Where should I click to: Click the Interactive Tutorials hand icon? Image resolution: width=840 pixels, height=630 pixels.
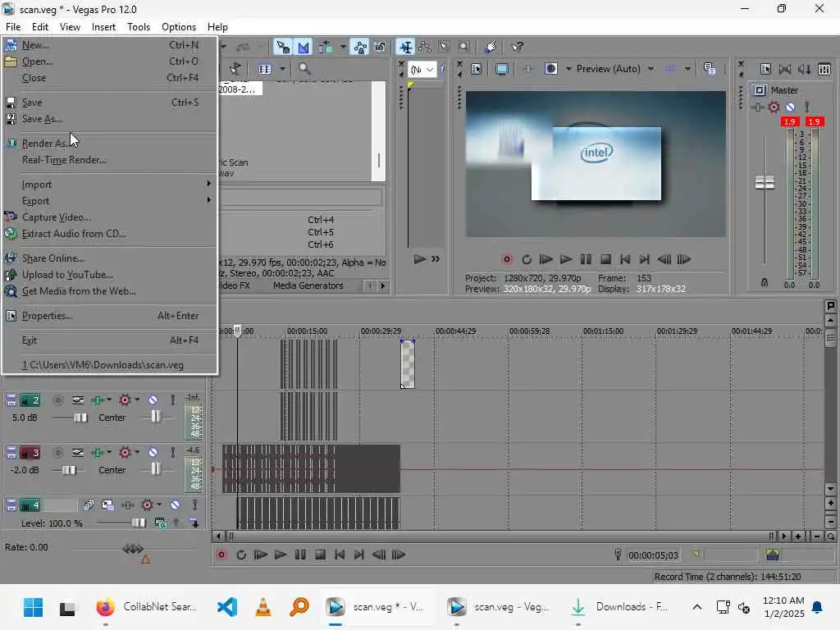click(491, 47)
